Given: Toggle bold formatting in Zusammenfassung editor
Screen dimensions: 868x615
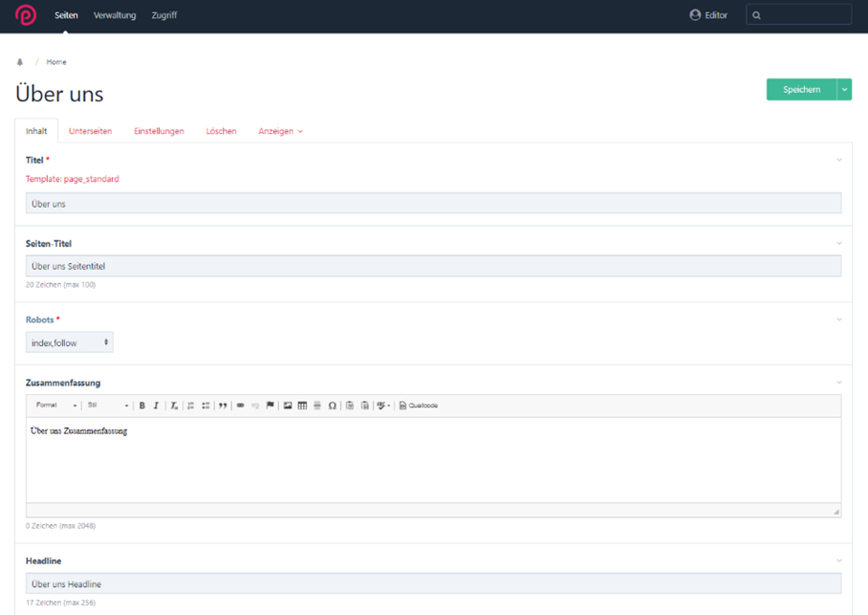Looking at the screenshot, I should pos(142,406).
